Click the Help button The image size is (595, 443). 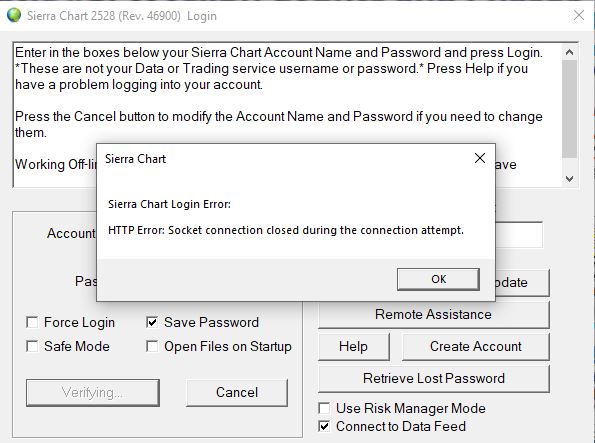point(354,347)
